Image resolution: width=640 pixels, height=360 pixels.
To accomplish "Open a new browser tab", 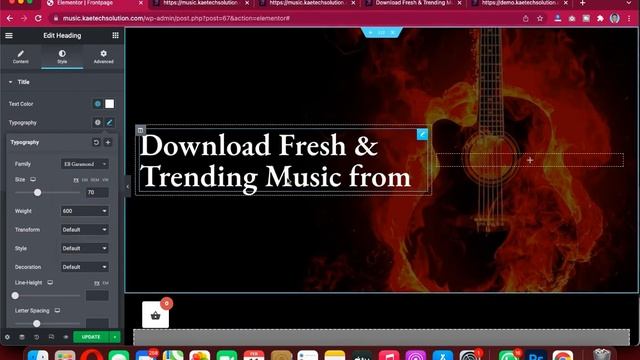I will [x=582, y=3].
